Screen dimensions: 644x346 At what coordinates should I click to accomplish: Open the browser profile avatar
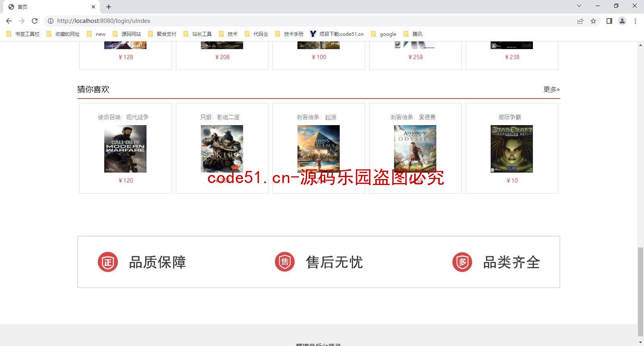tap(622, 21)
